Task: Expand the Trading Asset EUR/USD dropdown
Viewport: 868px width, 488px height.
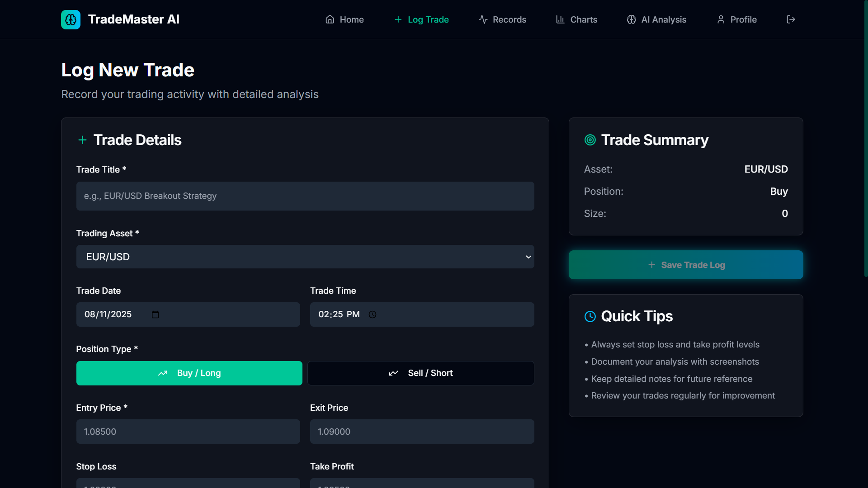Action: [x=305, y=257]
